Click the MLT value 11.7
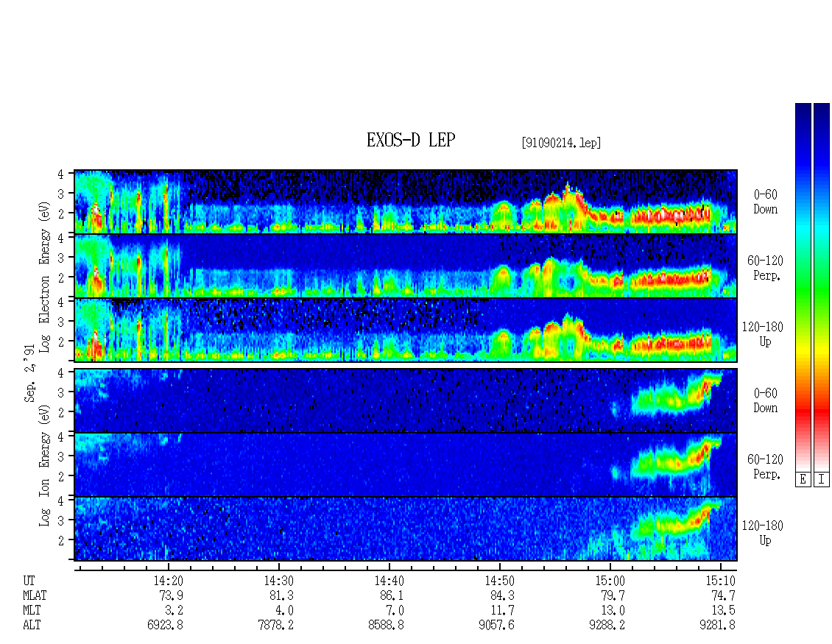This screenshot has width=832, height=644. coord(502,611)
